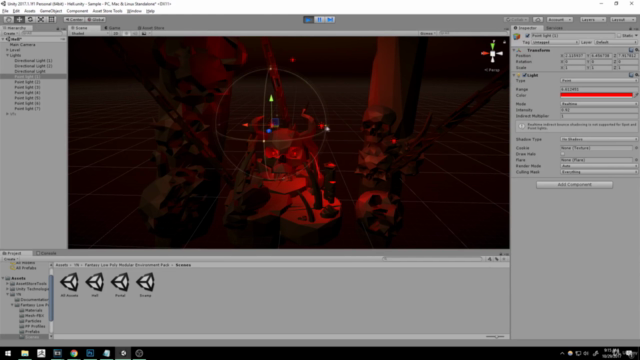
Task: Switch to the Asset Store tab
Action: [x=151, y=28]
